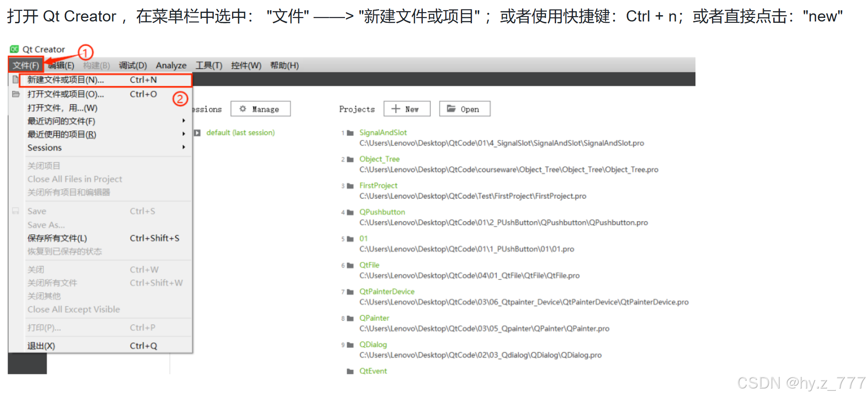Expand 最近访问的文件(F) submenu arrow
The image size is (868, 397).
pyautogui.click(x=184, y=121)
